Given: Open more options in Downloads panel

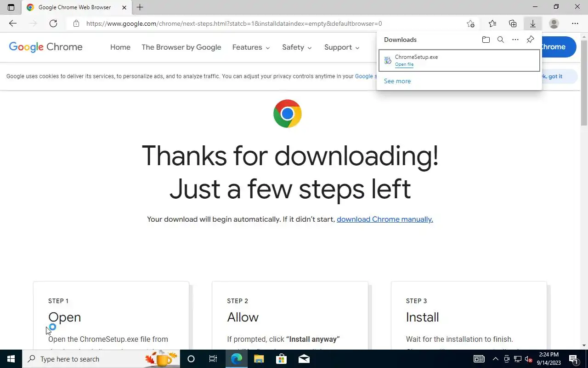Looking at the screenshot, I should click(x=515, y=40).
